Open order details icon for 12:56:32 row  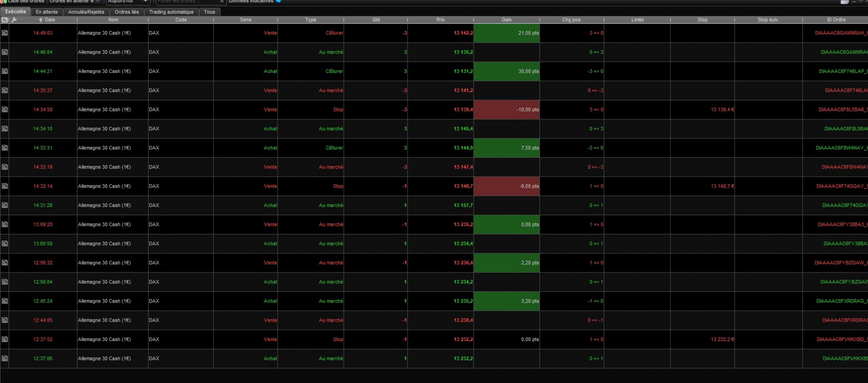5,263
